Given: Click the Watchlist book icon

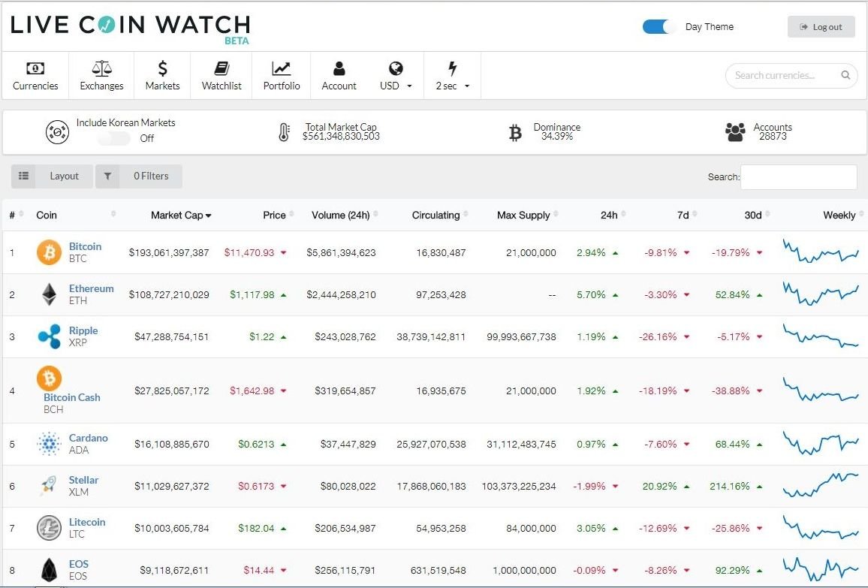Looking at the screenshot, I should pyautogui.click(x=222, y=68).
